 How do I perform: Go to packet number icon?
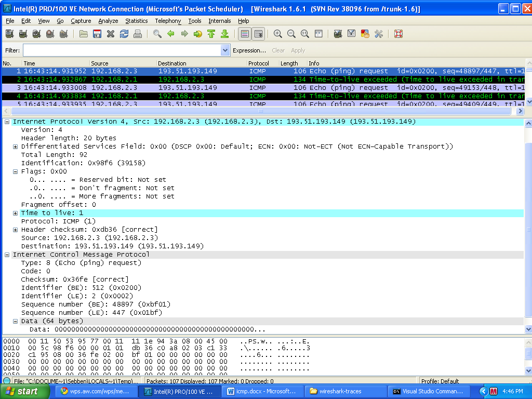pos(197,34)
